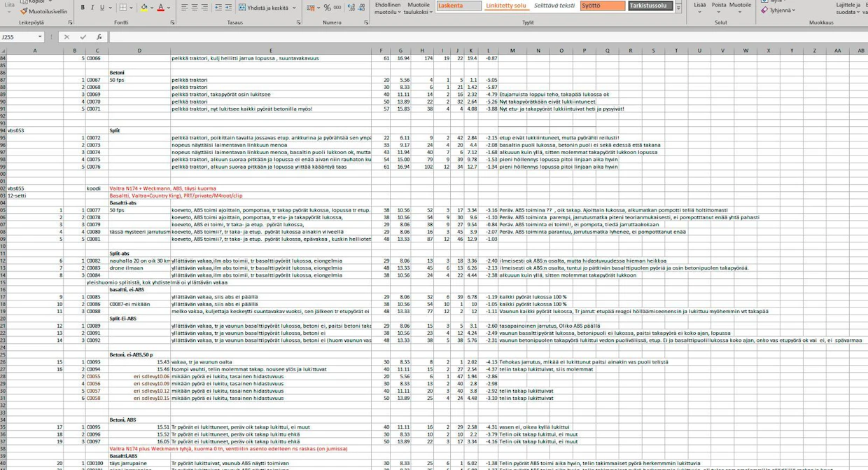868x470 pixels.
Task: Open Poista delete cells dropdown
Action: point(719,8)
